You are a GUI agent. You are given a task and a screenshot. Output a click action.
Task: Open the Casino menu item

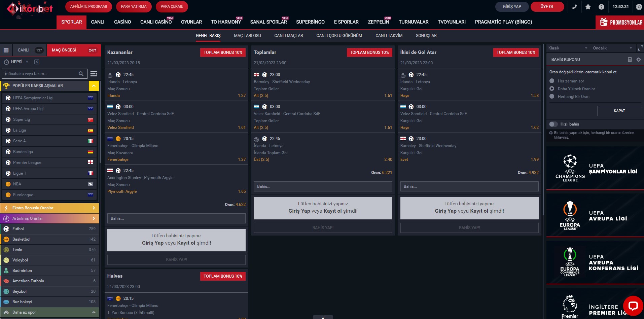point(122,22)
